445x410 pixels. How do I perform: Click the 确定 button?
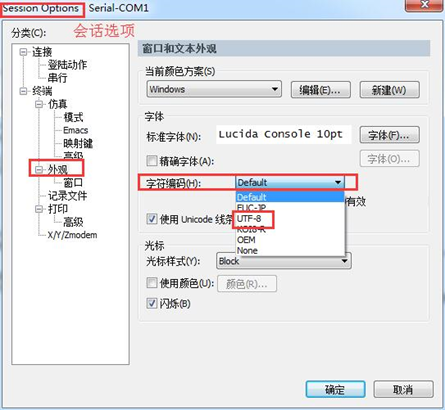tap(335, 389)
